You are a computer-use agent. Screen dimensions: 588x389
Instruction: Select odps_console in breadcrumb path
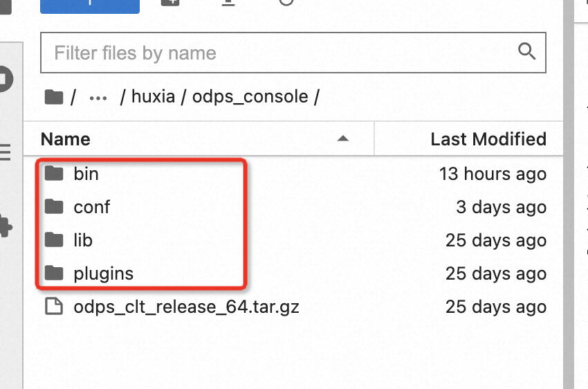click(250, 97)
